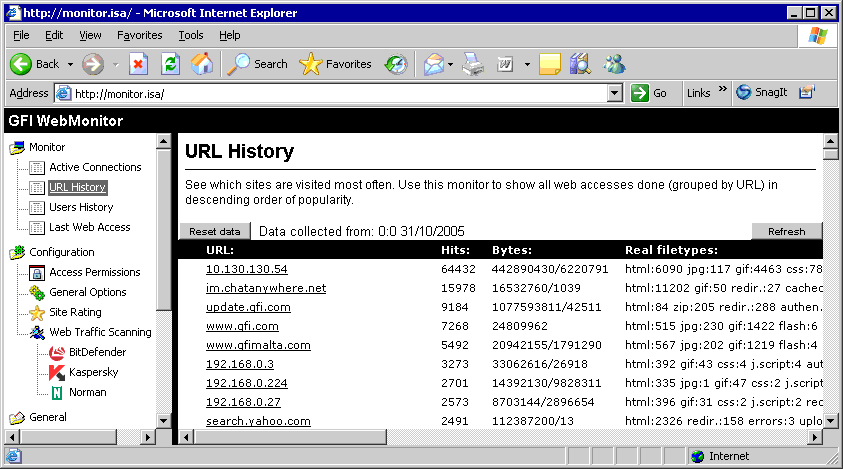The image size is (843, 469).
Task: Click the Refresh page toolbar icon
Action: point(170,64)
